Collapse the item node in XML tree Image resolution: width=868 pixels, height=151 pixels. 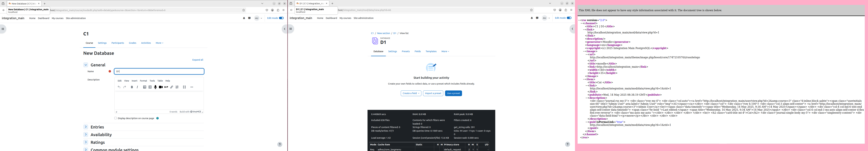click(584, 79)
